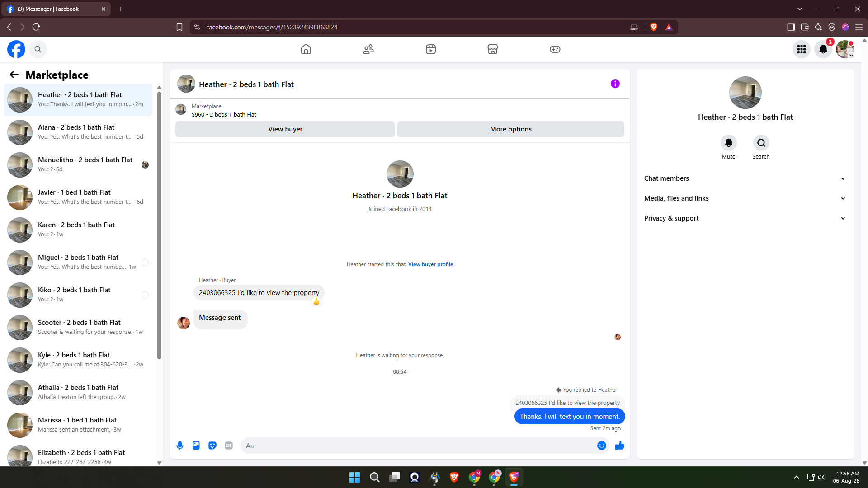Viewport: 868px width, 488px height.
Task: Mute this conversation with the bell icon
Action: pyautogui.click(x=729, y=143)
